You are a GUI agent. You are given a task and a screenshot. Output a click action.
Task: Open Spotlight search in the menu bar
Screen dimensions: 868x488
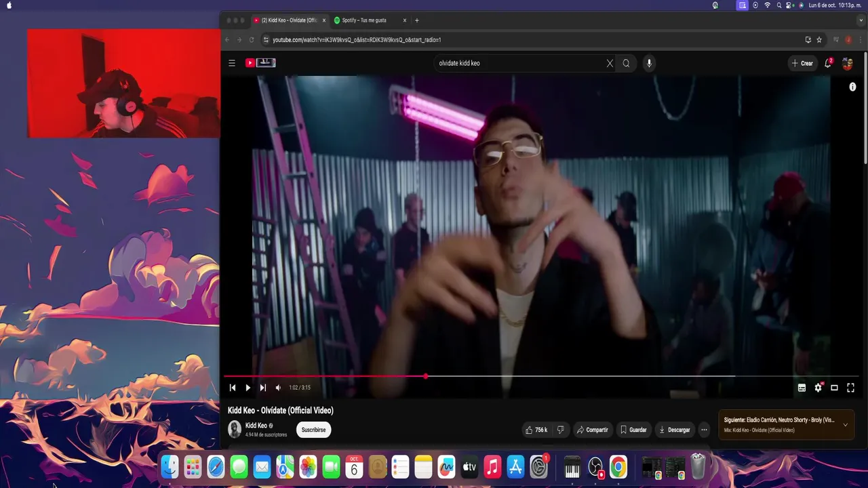[779, 5]
